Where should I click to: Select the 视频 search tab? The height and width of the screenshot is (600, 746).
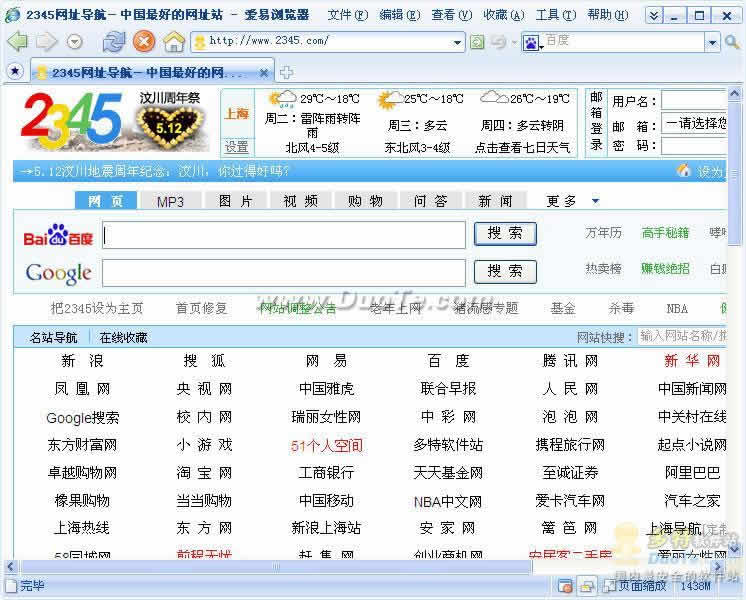[300, 201]
